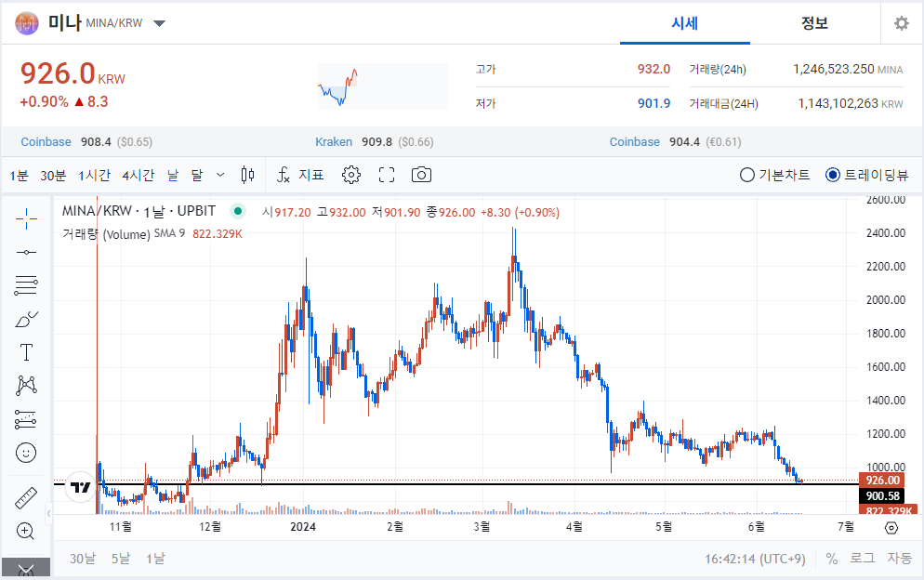924x580 pixels.
Task: Select the 4시간 interval
Action: [x=139, y=176]
